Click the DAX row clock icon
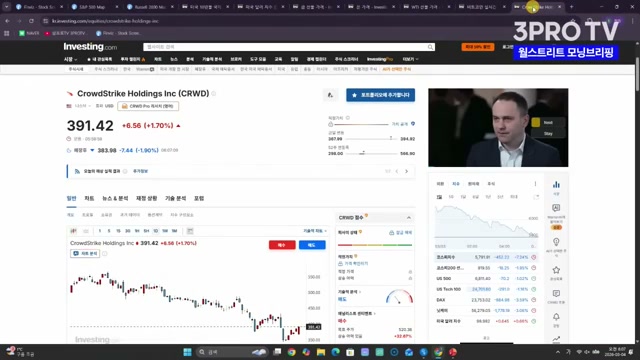The height and width of the screenshot is (360, 640). tap(533, 300)
